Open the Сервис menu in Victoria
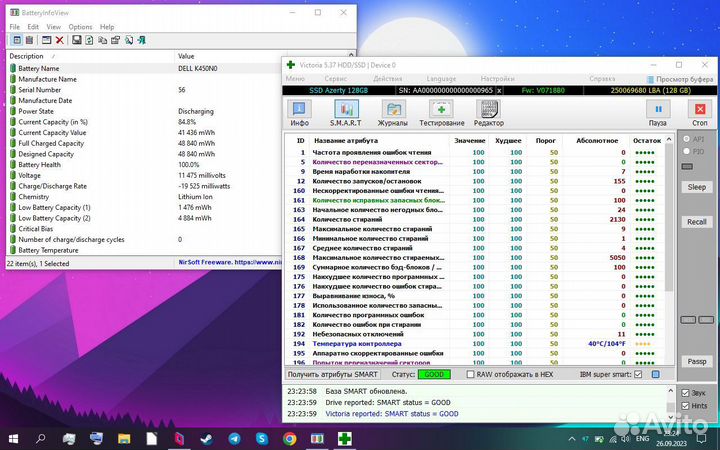 [336, 78]
